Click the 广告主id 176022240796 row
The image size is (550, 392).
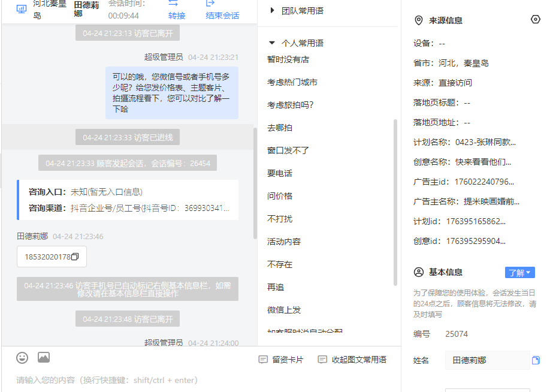point(464,182)
